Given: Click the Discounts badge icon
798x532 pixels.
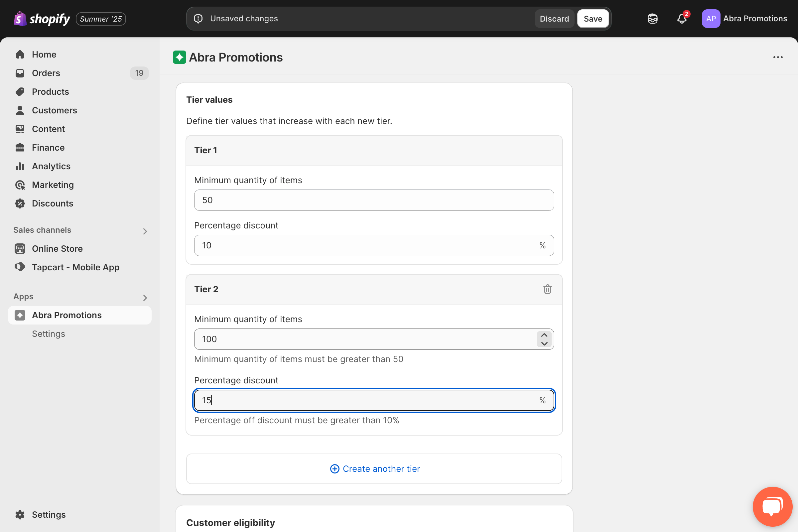Looking at the screenshot, I should 20,203.
